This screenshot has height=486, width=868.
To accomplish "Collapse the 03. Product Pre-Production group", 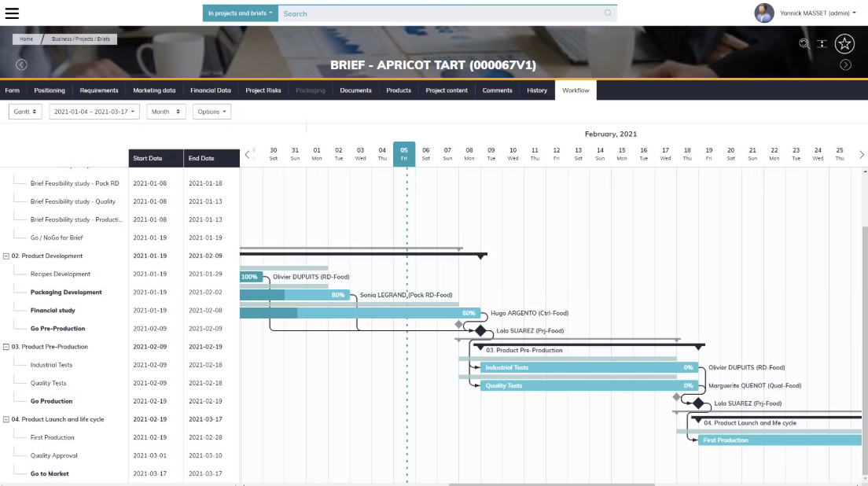I will (6, 347).
